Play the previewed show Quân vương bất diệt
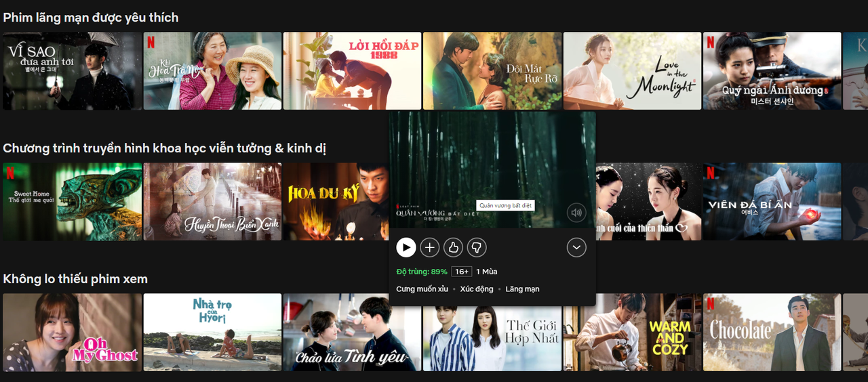The height and width of the screenshot is (382, 868). (x=406, y=247)
